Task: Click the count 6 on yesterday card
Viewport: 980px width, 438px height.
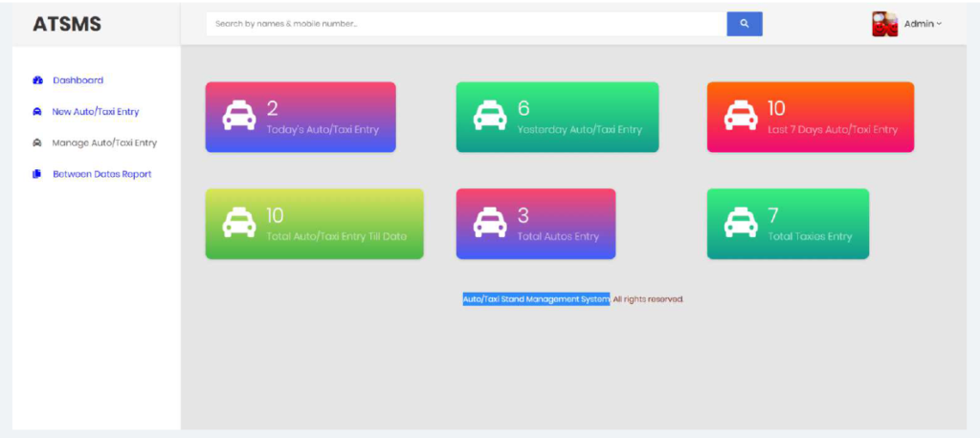Action: pyautogui.click(x=523, y=109)
